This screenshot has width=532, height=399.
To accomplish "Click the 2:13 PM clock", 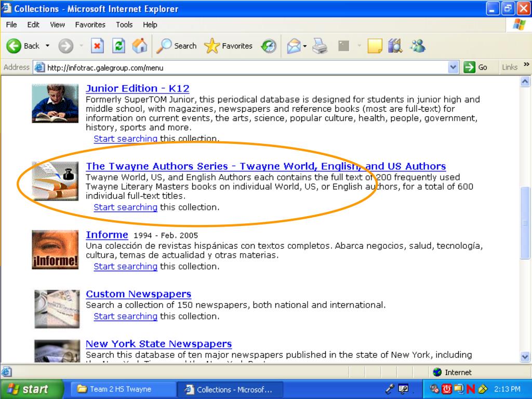I will click(x=507, y=389).
